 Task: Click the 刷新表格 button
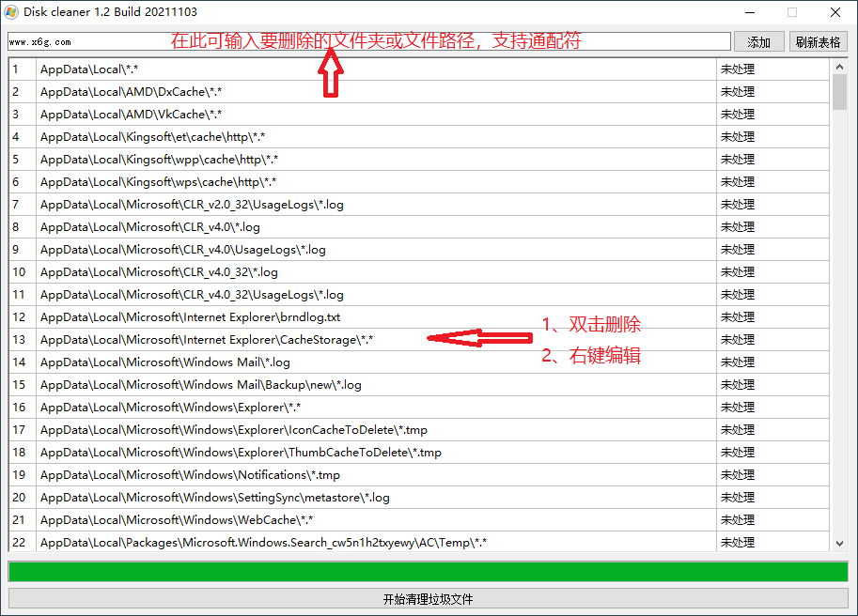[818, 42]
